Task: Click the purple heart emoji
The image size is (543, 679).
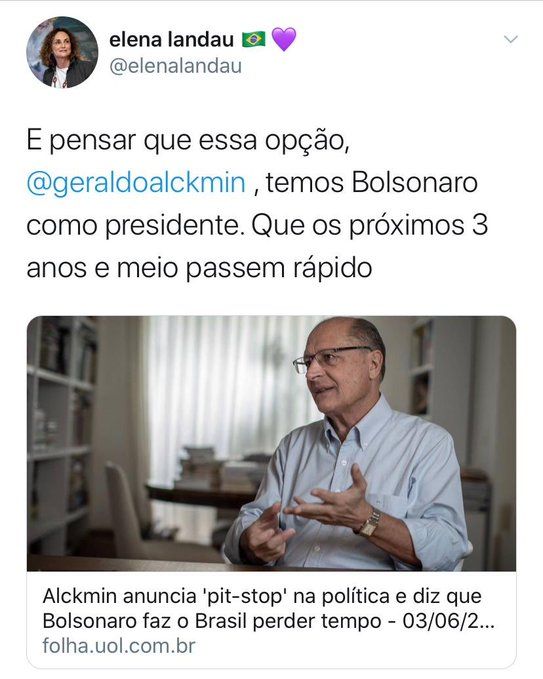Action: [284, 39]
